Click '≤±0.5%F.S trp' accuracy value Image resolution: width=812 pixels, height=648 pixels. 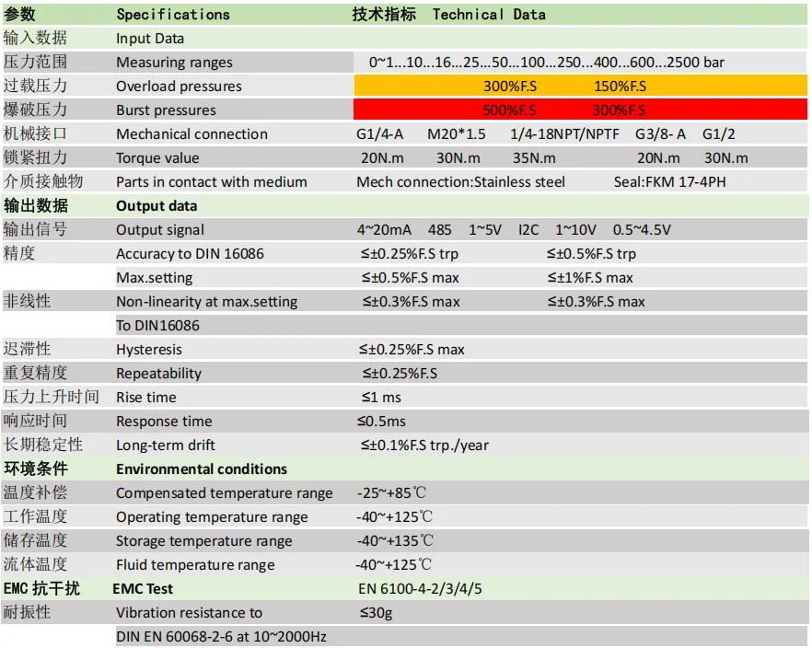click(591, 254)
